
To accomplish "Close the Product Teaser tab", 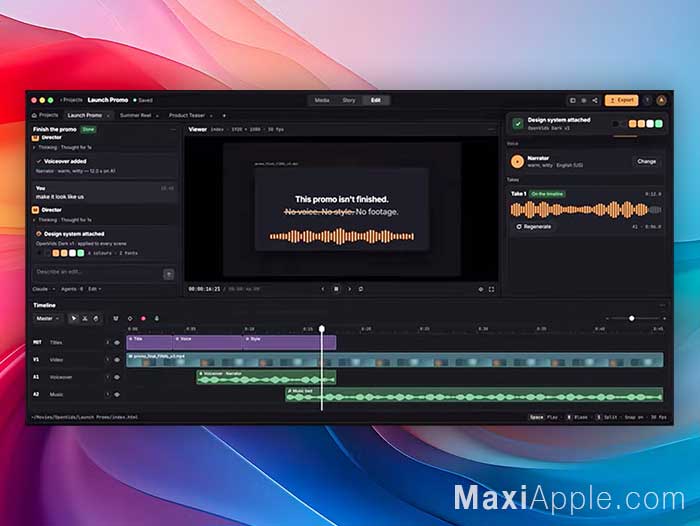I will click(211, 116).
